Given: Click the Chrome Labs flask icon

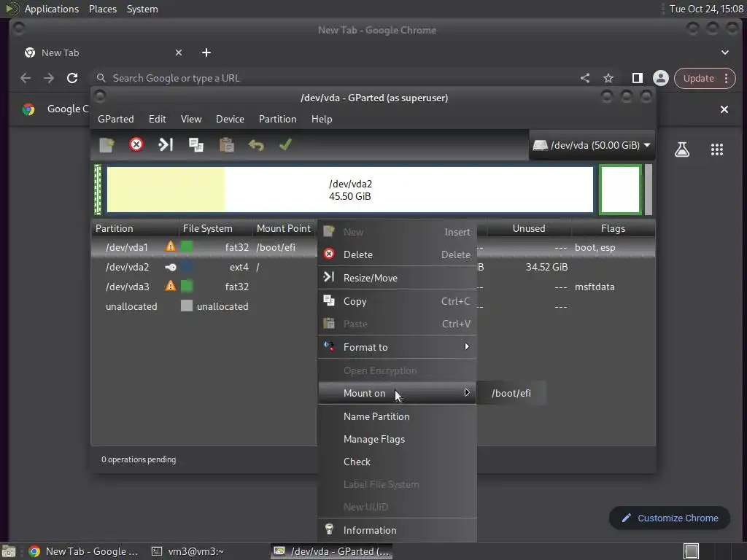Looking at the screenshot, I should 682,149.
